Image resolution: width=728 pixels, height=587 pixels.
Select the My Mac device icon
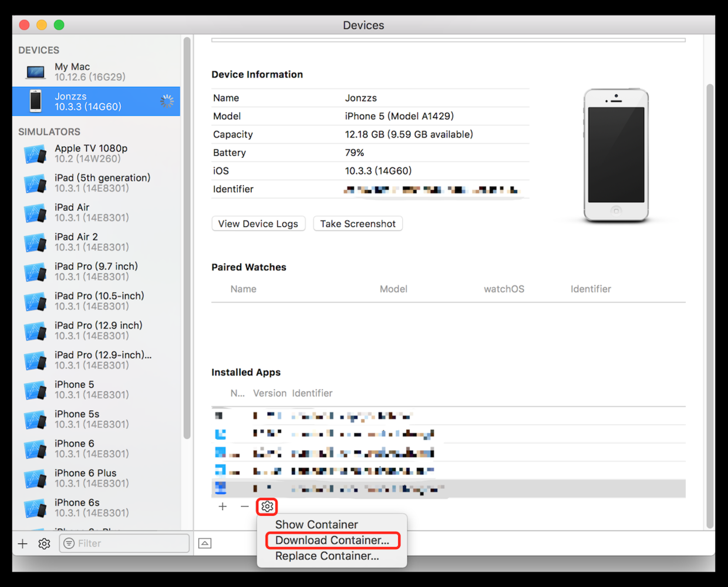click(35, 71)
